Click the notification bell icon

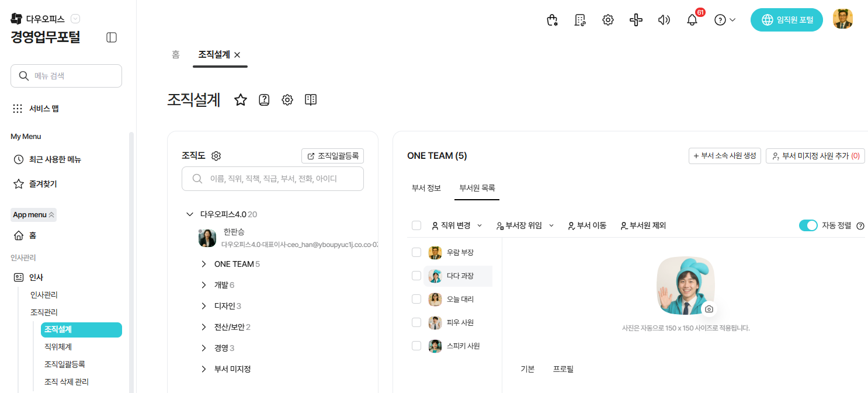(692, 20)
